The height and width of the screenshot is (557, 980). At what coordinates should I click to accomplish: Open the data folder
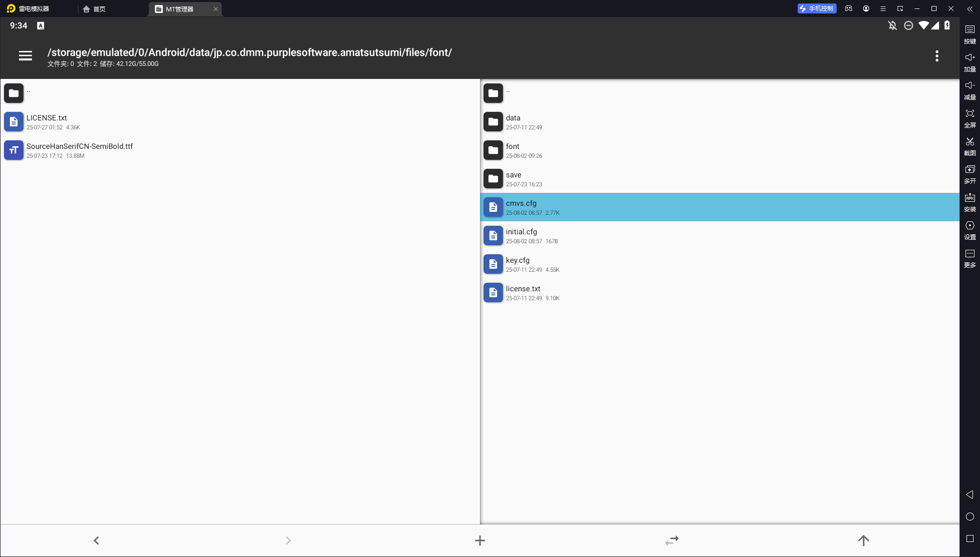click(x=513, y=121)
